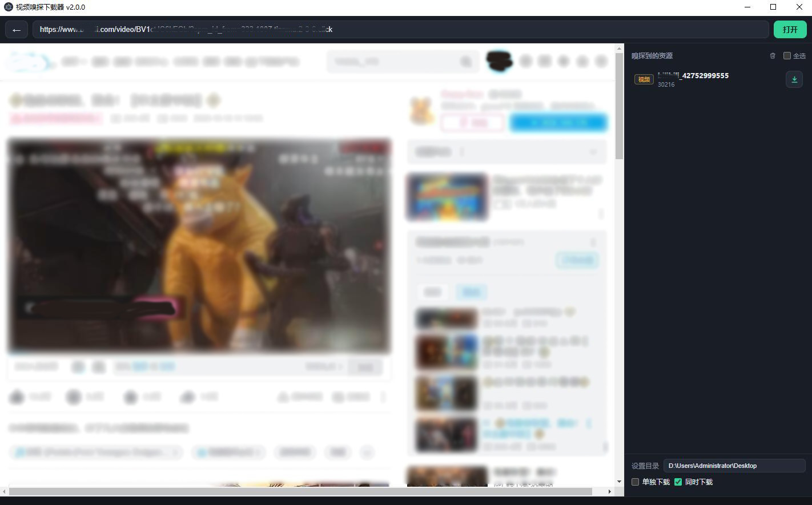Screen dimensions: 812x505
Task: Click the trash icon to clear resources
Action: coord(773,56)
